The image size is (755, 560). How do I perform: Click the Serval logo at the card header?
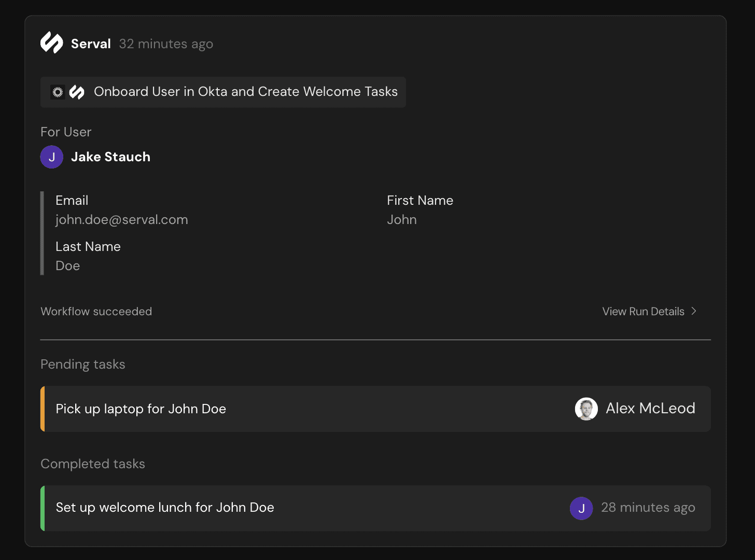[x=52, y=43]
